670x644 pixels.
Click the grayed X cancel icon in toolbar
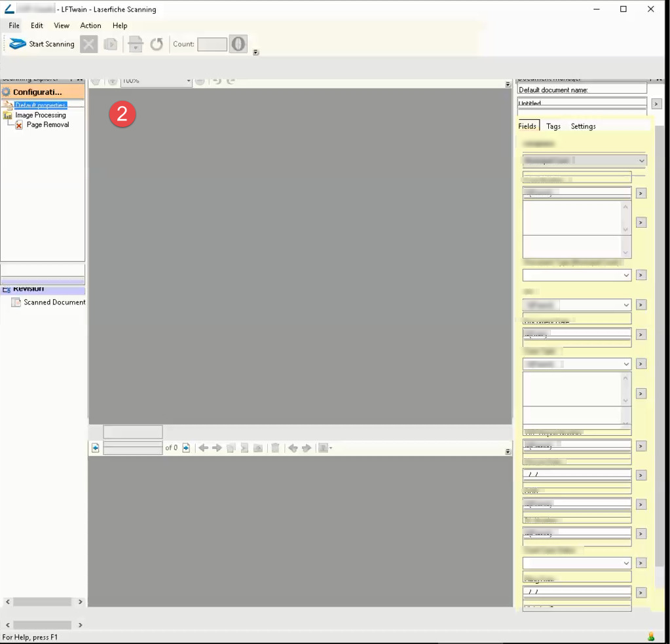pyautogui.click(x=88, y=44)
